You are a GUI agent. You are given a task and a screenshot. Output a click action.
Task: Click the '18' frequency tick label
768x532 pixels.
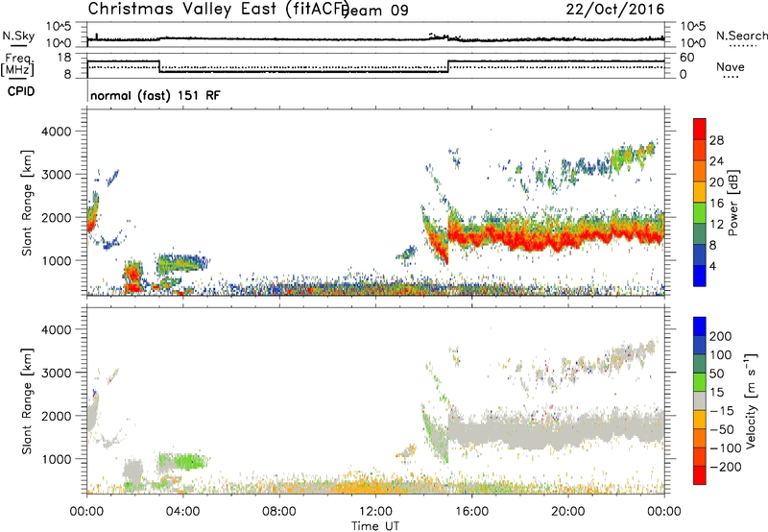click(64, 58)
